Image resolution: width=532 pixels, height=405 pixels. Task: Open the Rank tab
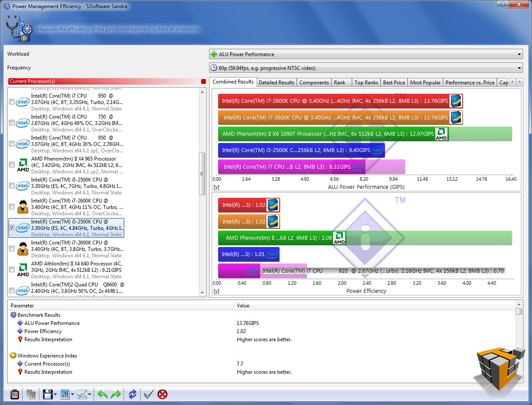tap(341, 83)
